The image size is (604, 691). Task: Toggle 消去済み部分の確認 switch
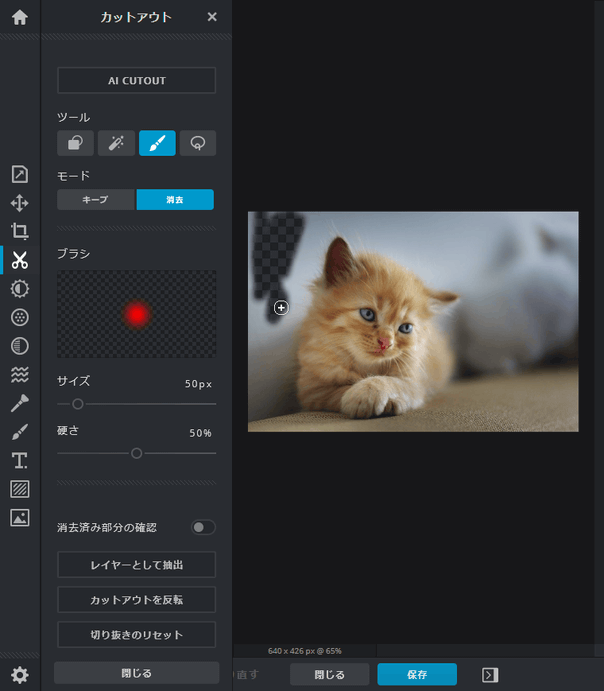tap(203, 527)
